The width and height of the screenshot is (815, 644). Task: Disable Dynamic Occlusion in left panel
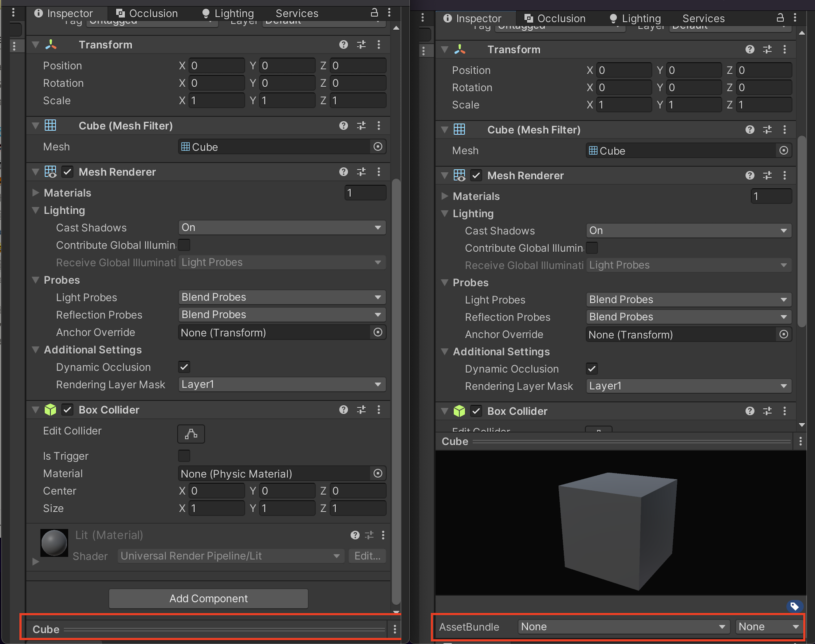click(184, 367)
